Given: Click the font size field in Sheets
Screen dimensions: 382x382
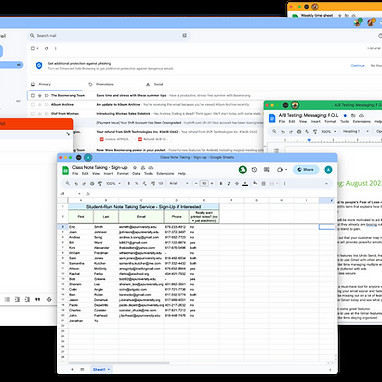Looking at the screenshot, I should coord(204,183).
